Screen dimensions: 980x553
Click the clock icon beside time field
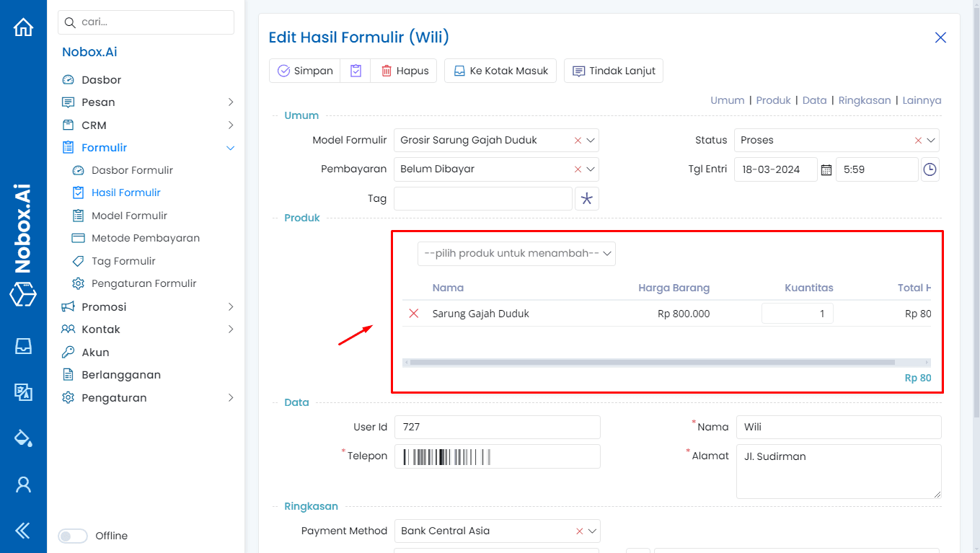click(930, 169)
